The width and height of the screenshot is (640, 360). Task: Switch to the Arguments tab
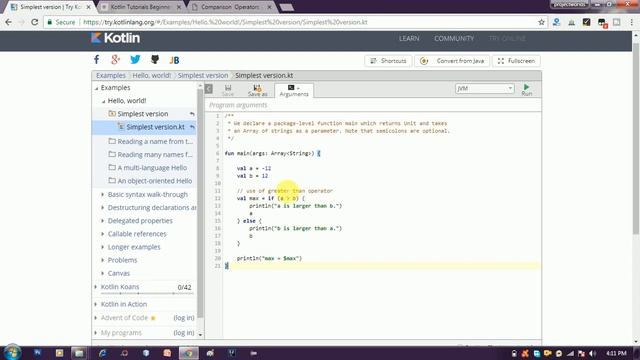[294, 91]
